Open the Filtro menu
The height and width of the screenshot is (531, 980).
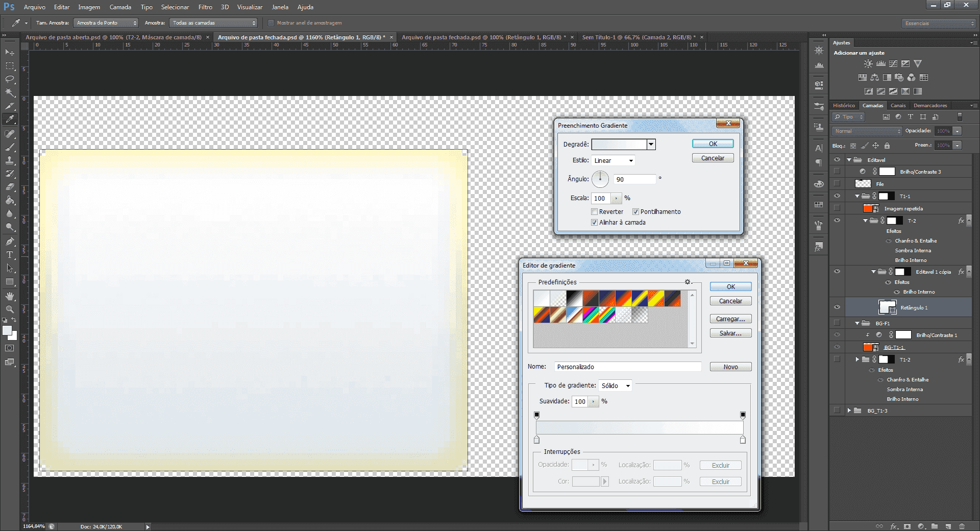coord(205,7)
